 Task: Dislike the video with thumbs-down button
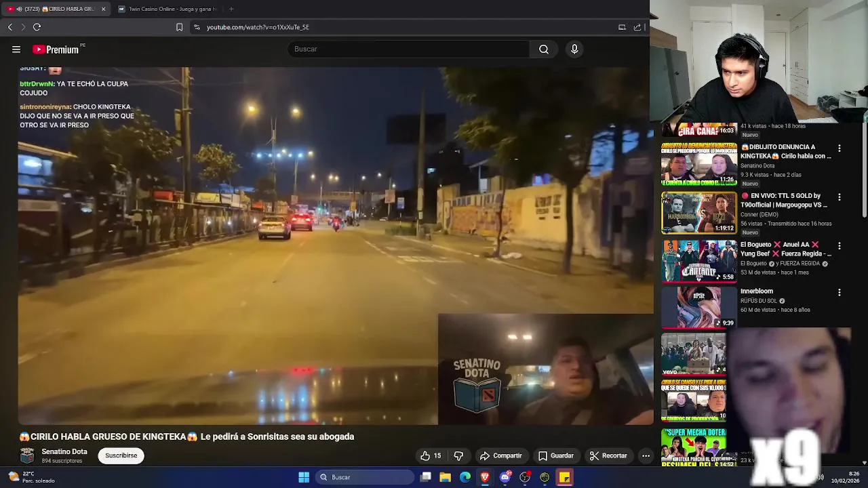tap(458, 455)
